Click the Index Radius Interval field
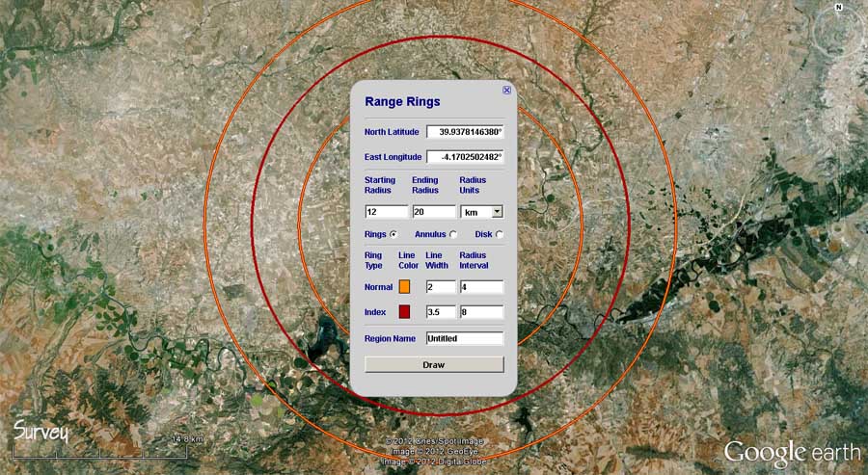The image size is (868, 475). [x=481, y=312]
